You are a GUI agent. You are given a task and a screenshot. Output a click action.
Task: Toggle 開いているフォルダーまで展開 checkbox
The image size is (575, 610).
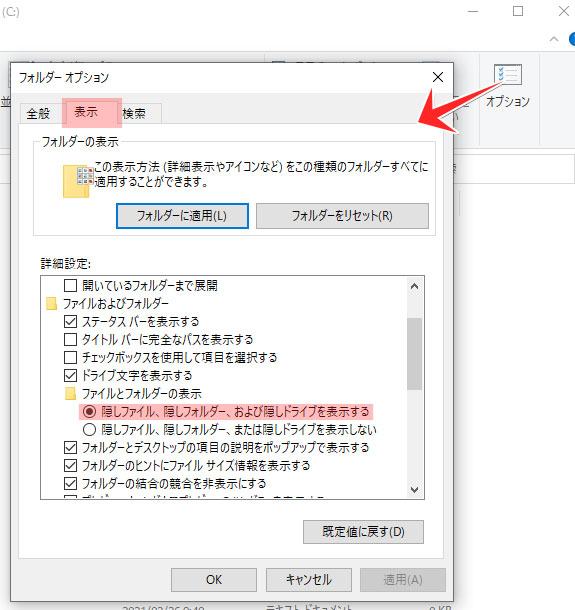(70, 286)
